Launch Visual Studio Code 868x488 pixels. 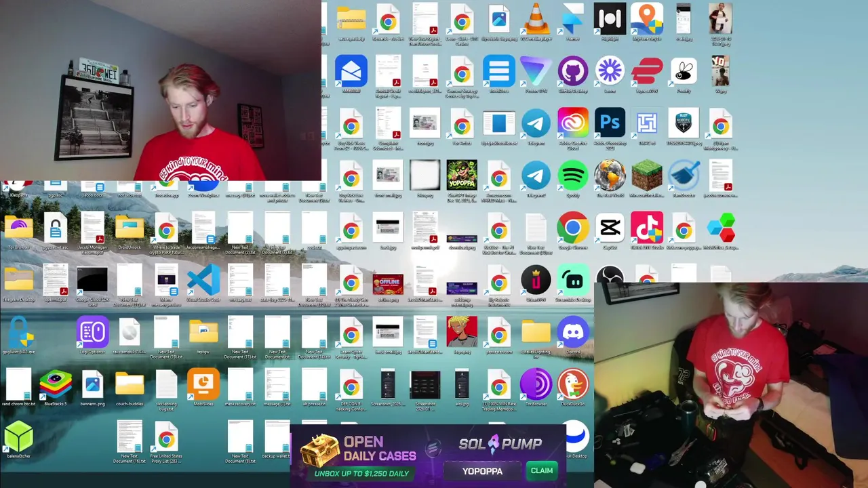point(203,281)
